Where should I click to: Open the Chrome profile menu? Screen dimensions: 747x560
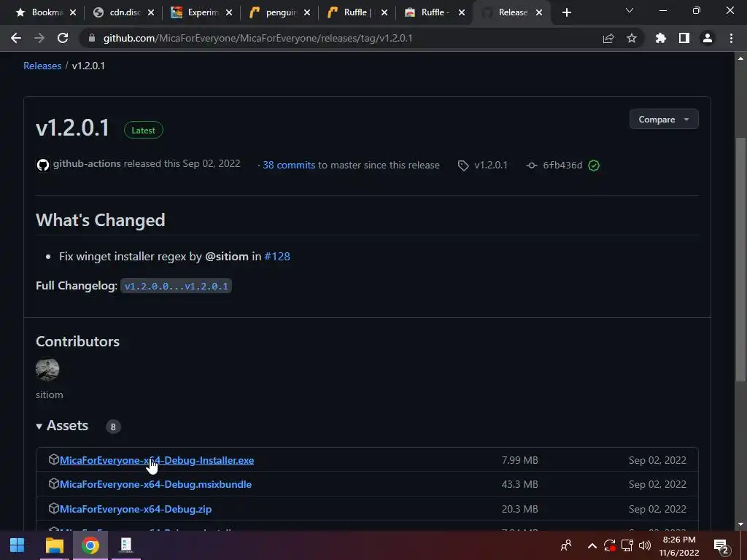(708, 38)
